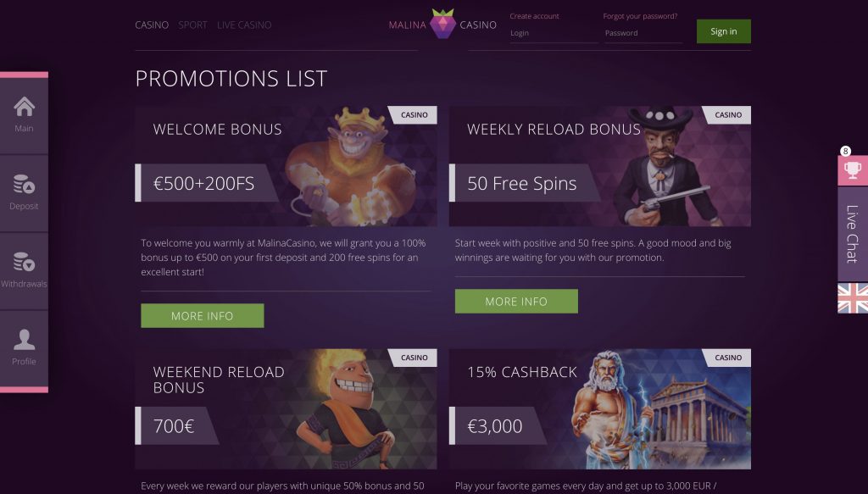Open the Profile person icon

(24, 340)
